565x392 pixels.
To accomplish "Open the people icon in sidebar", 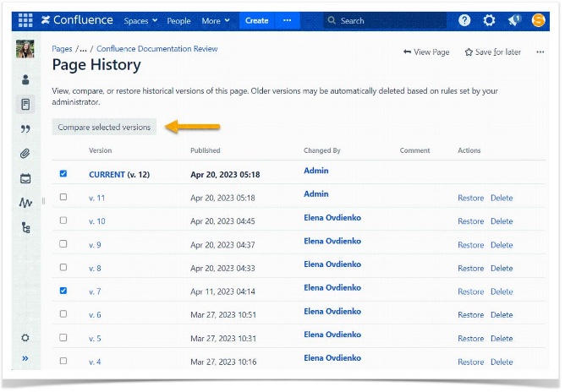I will (25, 79).
